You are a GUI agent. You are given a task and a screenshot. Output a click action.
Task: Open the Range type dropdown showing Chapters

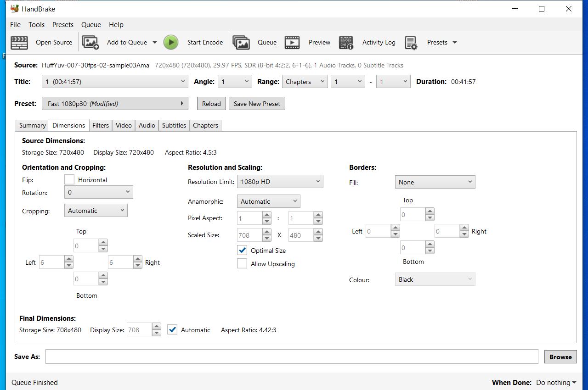(305, 82)
